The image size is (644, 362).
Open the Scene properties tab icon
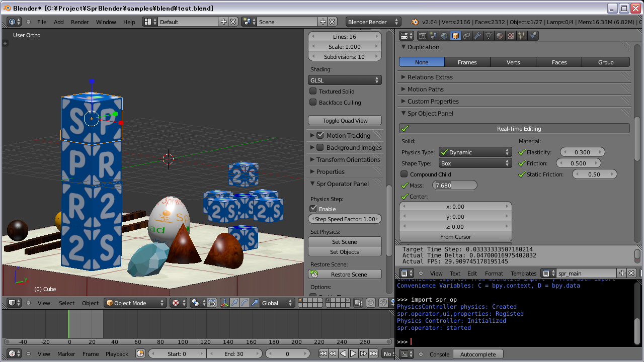[x=433, y=36]
